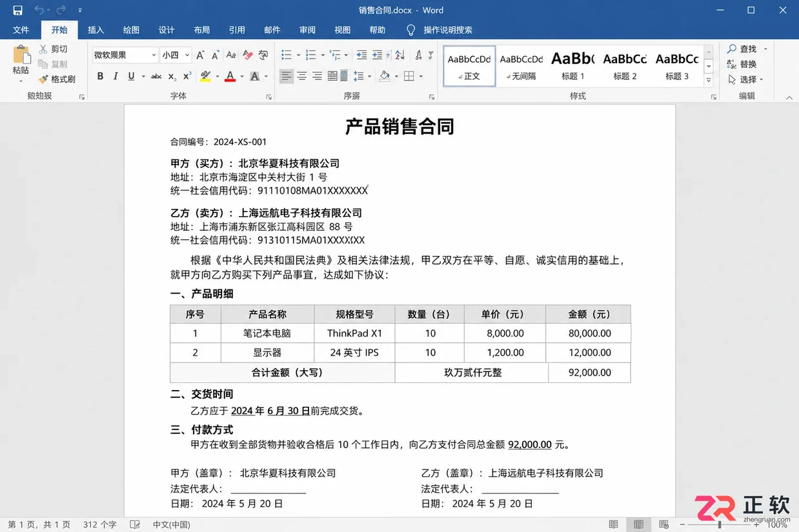Apply a bulleted list
Screen dimensions: 799x532
coord(287,55)
